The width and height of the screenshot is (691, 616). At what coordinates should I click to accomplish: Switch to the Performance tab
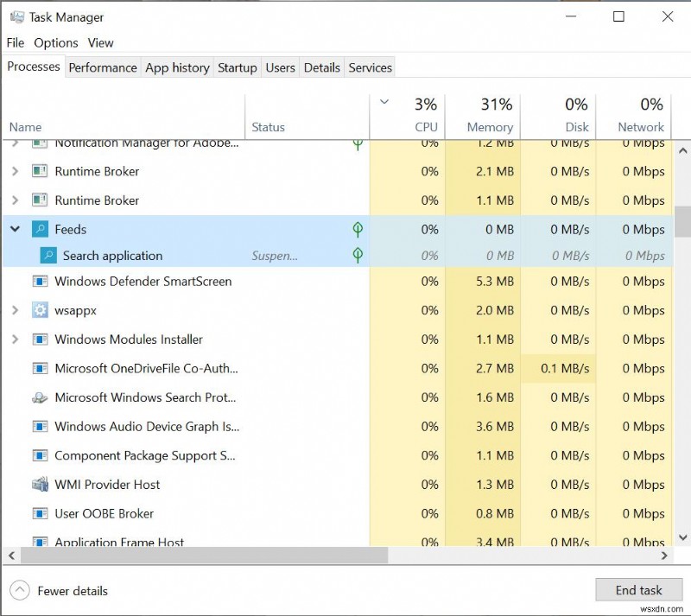(x=103, y=67)
